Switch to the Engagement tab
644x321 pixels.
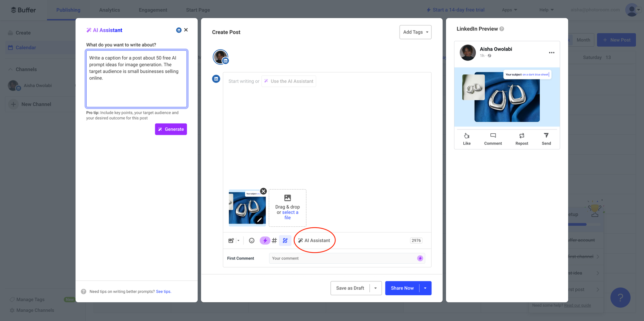[153, 10]
